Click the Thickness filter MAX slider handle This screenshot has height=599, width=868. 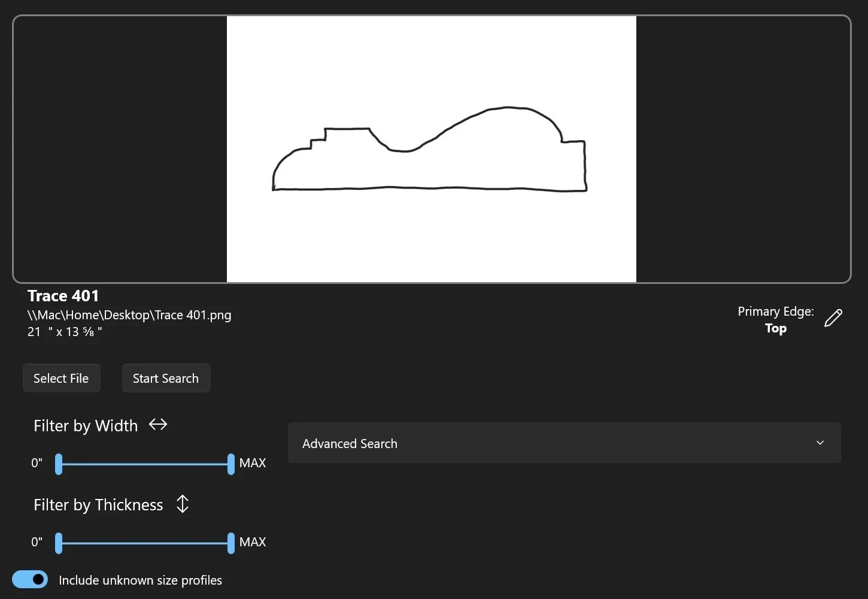pos(231,543)
